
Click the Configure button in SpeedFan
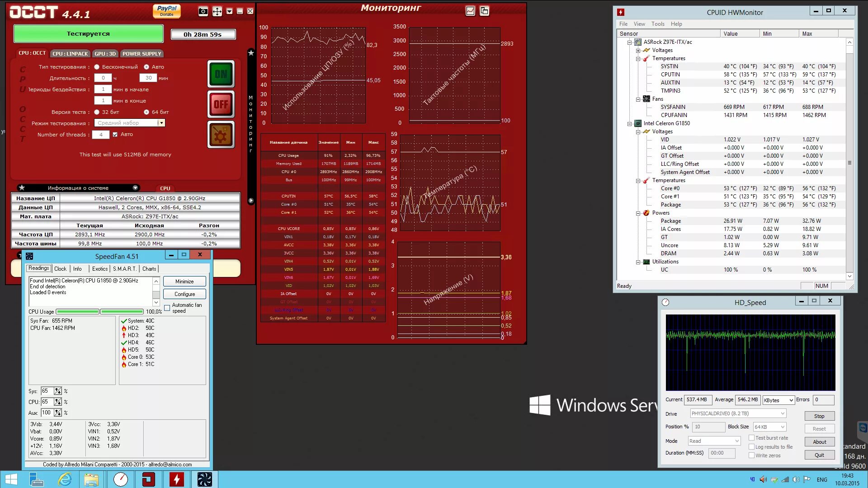[184, 294]
